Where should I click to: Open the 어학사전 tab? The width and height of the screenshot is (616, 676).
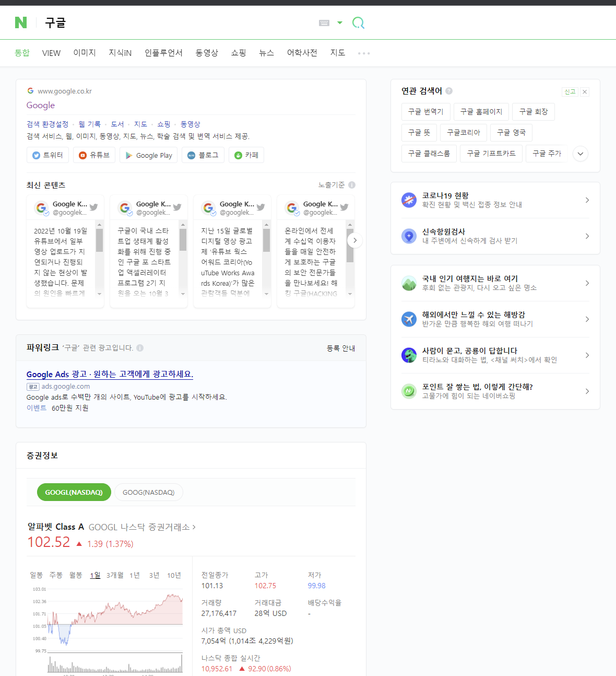pos(302,53)
